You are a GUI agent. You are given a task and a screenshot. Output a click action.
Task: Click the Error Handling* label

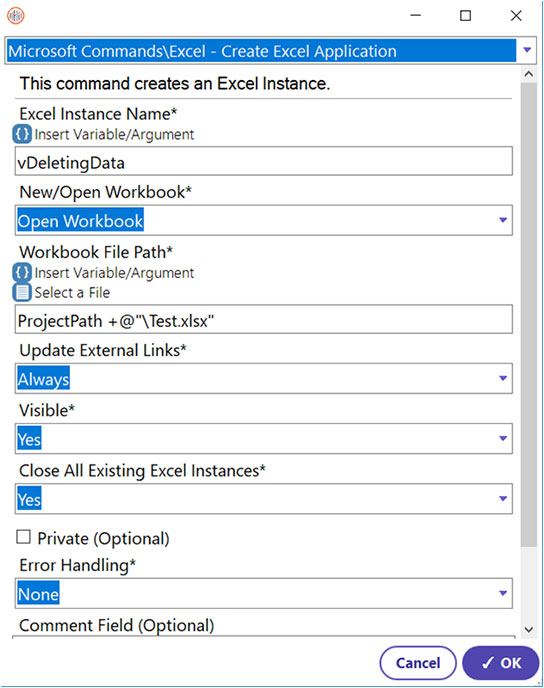coord(78,565)
